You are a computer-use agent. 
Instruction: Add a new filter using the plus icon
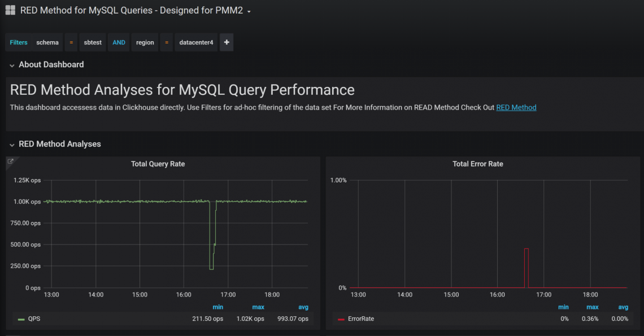[x=226, y=42]
